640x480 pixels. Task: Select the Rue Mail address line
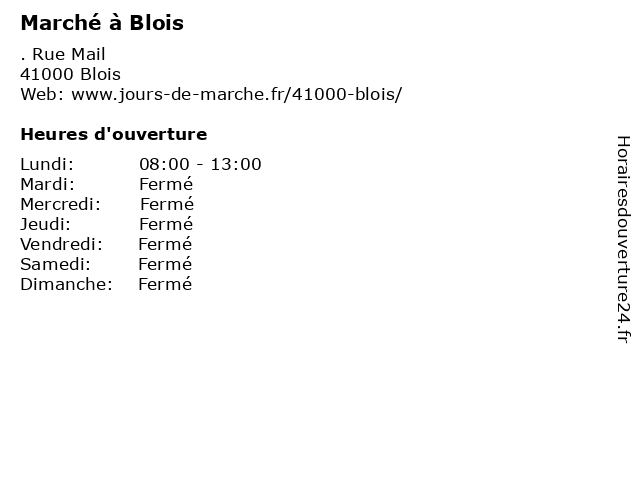[x=63, y=54]
